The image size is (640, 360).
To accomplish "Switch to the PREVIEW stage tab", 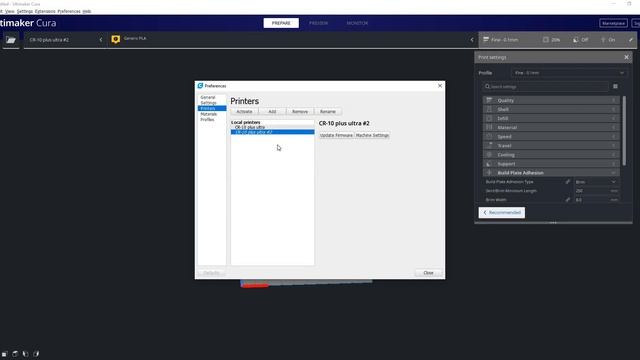I will [318, 23].
